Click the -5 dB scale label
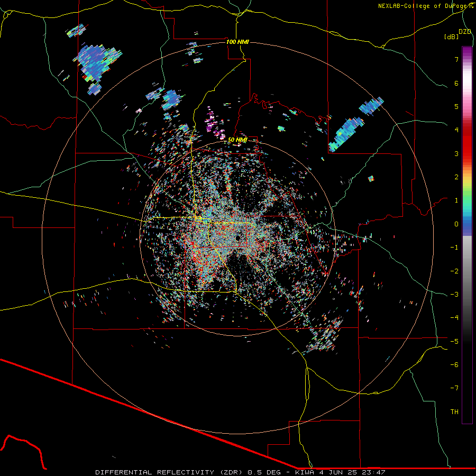Screen dimensions: 476x476 [x=454, y=341]
